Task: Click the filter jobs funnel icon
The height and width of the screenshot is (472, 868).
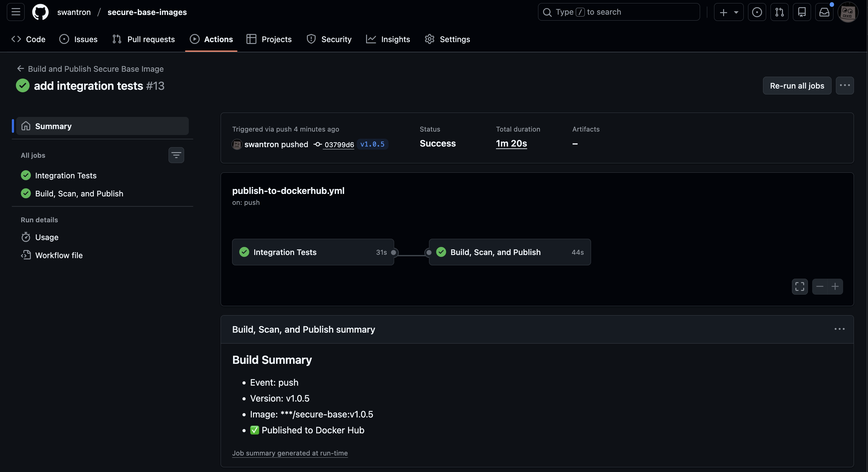Action: pos(176,155)
